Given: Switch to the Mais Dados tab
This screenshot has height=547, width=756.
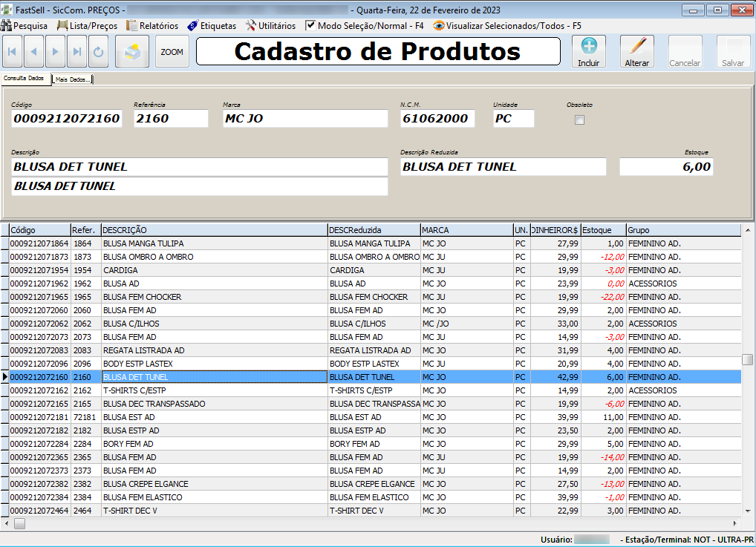Looking at the screenshot, I should click(x=72, y=77).
